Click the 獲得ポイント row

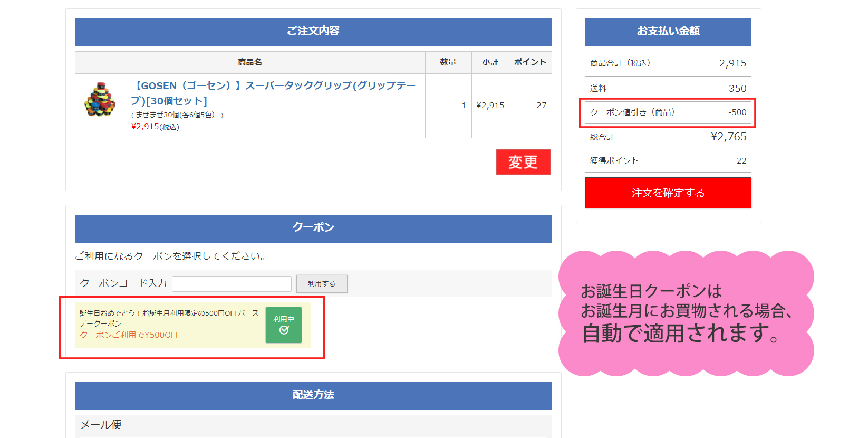[668, 161]
